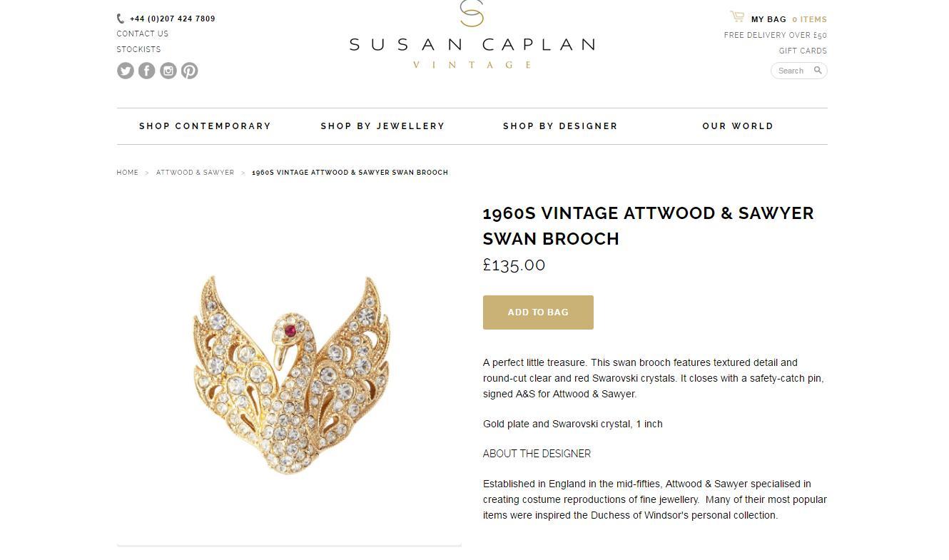Screen dimensions: 949x560
Task: Click the swan brooch product image
Action: click(289, 374)
